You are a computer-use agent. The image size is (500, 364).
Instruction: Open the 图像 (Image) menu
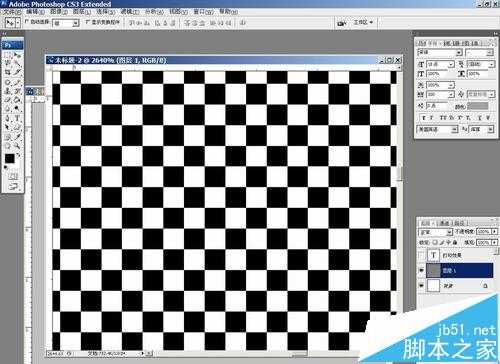coord(58,12)
